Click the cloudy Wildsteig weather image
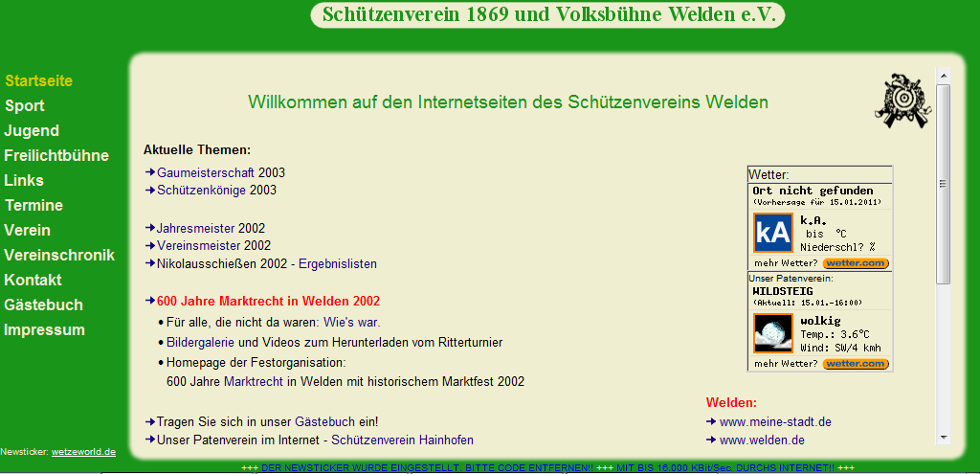 point(772,333)
